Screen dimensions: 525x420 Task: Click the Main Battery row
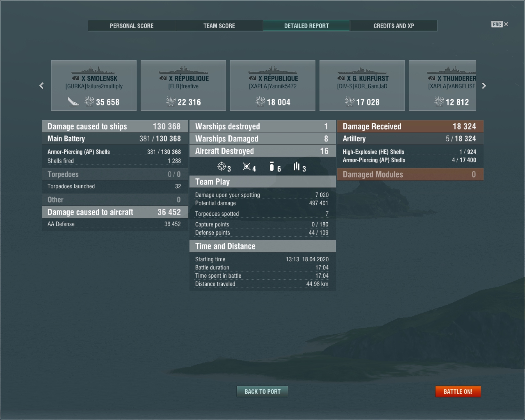pos(115,139)
